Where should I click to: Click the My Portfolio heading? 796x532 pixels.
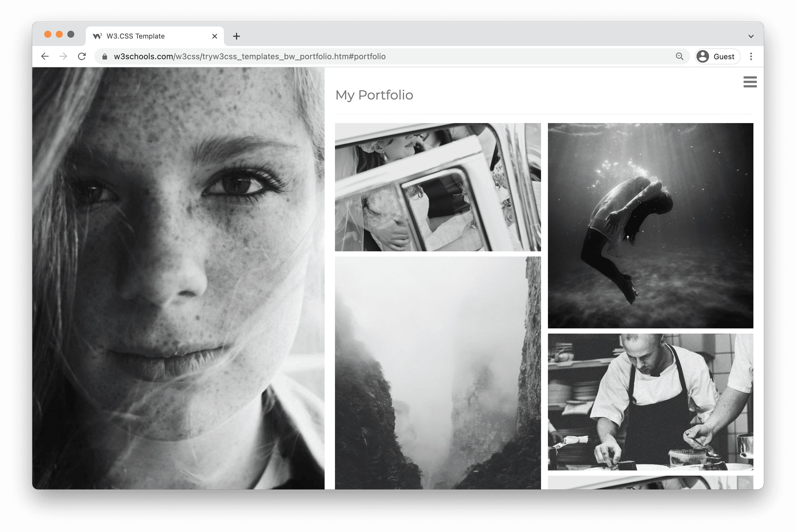[374, 95]
